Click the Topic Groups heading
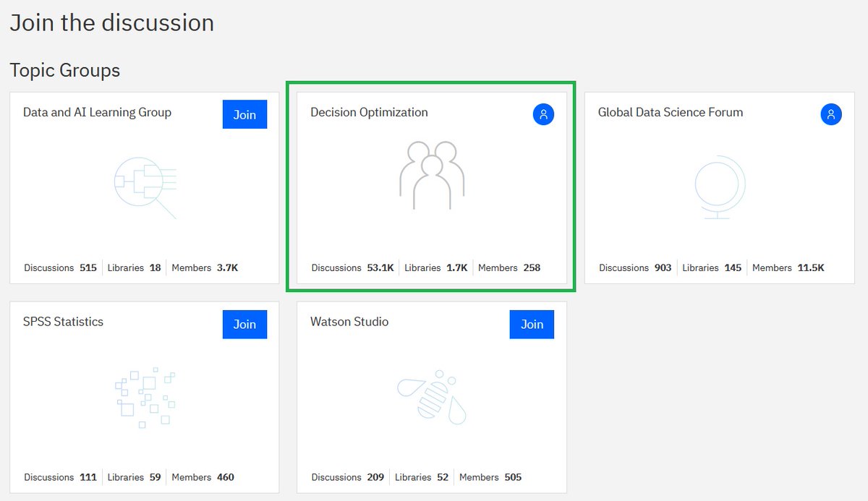 coord(65,70)
